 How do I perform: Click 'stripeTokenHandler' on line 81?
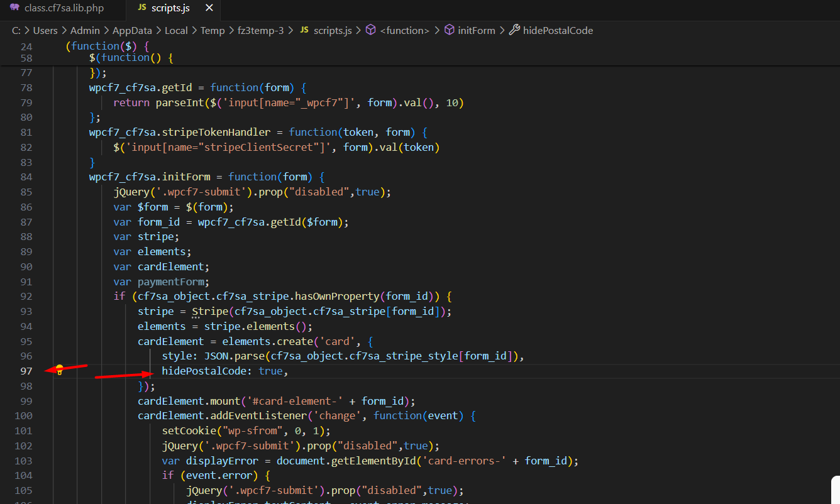click(216, 132)
